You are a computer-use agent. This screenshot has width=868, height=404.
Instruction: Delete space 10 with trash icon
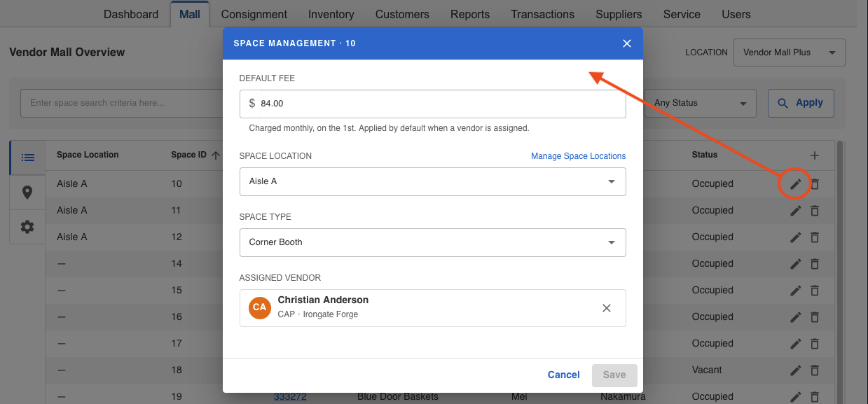[815, 184]
